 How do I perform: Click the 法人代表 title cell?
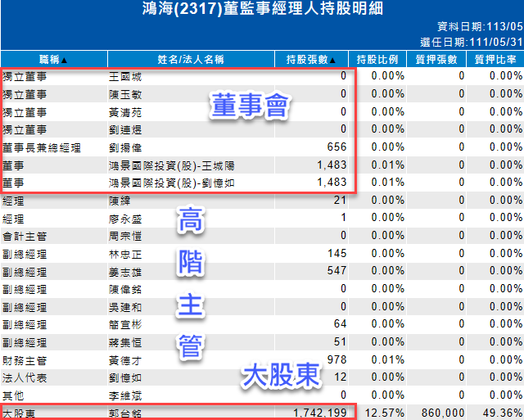tap(25, 378)
